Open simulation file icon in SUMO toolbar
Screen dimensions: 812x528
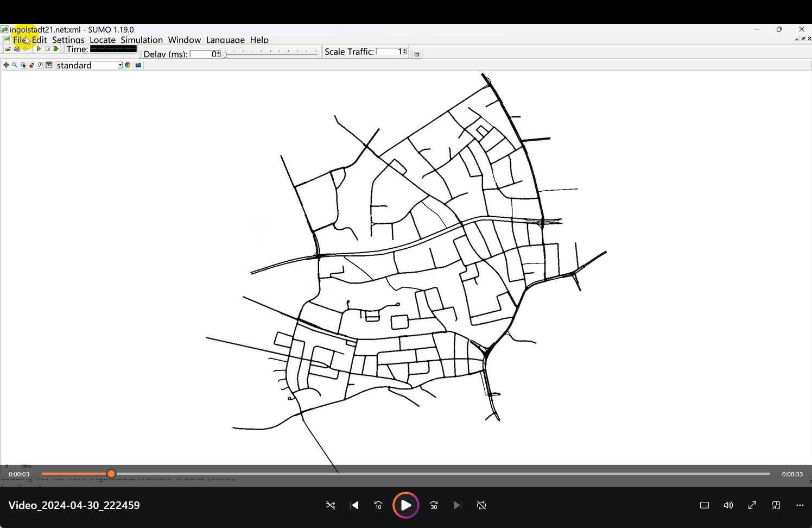pos(8,49)
